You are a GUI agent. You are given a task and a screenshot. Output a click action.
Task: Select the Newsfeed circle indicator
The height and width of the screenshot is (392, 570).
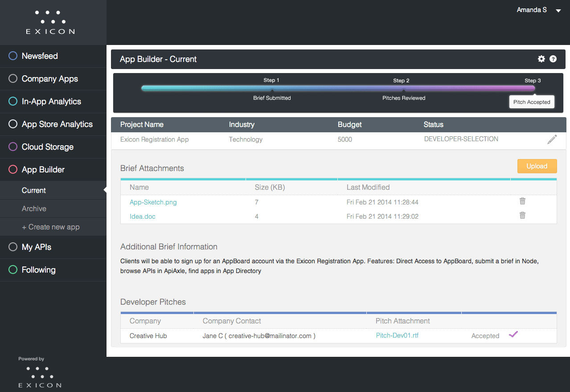coord(13,56)
